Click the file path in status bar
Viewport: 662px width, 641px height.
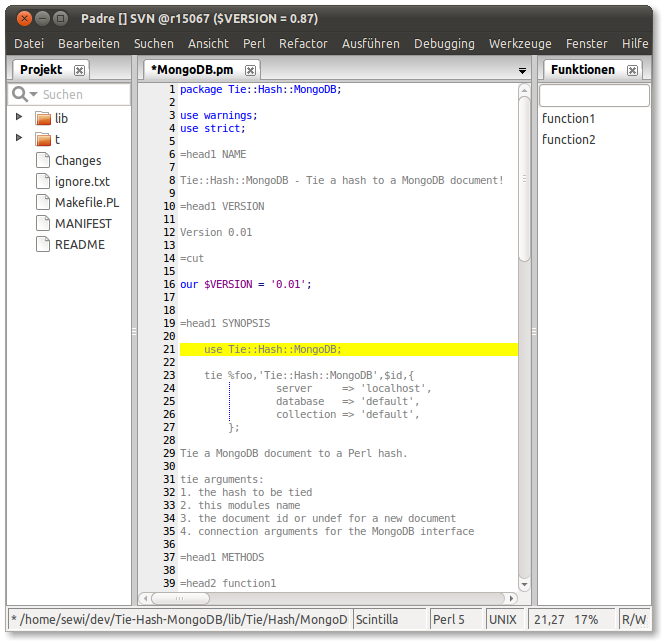[180, 619]
